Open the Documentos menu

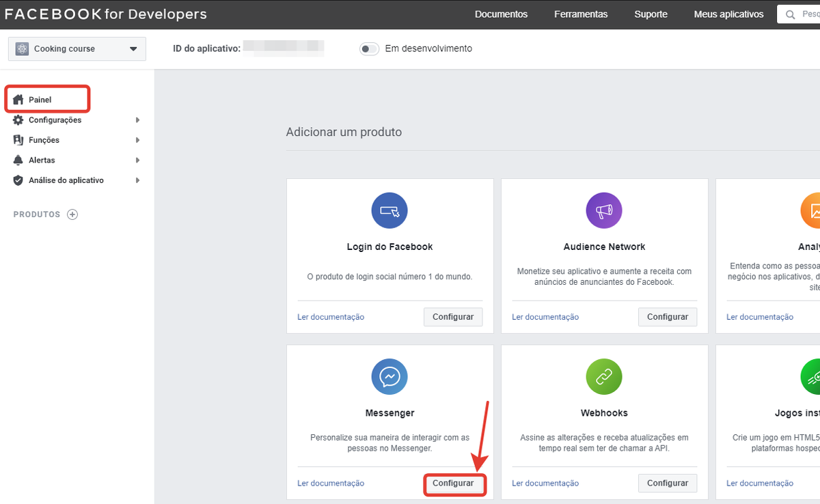501,14
